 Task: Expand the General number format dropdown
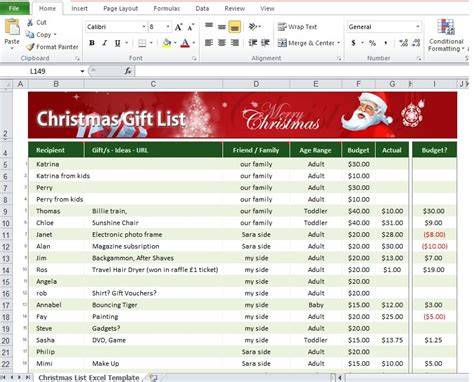(x=418, y=27)
